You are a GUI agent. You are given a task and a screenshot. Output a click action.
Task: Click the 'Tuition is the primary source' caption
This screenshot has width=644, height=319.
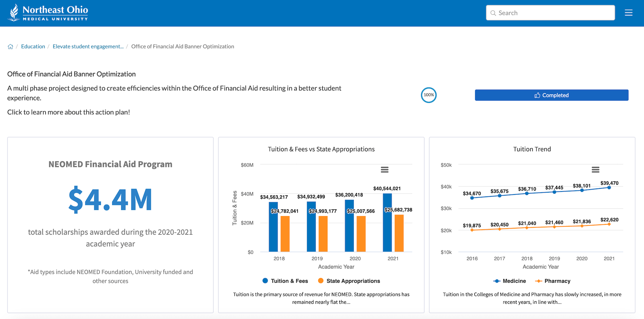click(321, 298)
